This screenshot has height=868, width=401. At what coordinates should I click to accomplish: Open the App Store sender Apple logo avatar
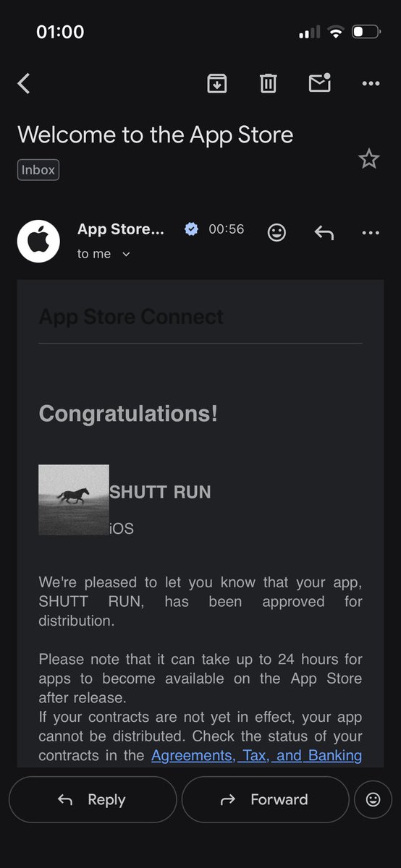(x=38, y=241)
